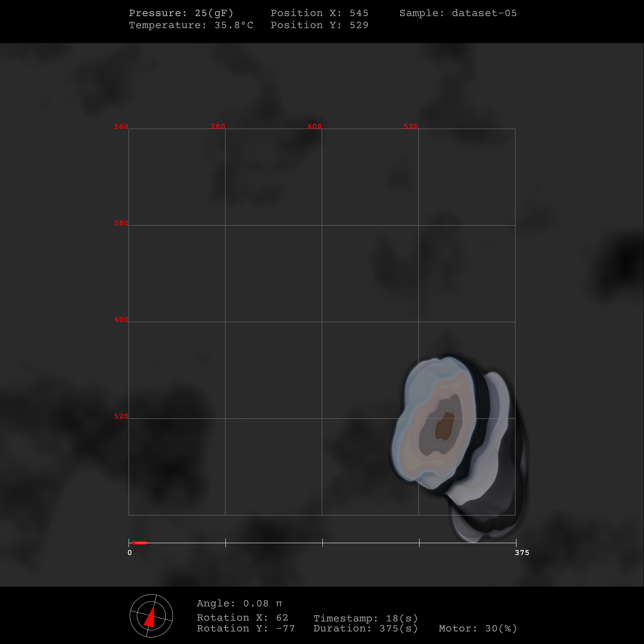The image size is (644, 644).
Task: Click the left vertical axis label 520
Action: click(x=121, y=416)
